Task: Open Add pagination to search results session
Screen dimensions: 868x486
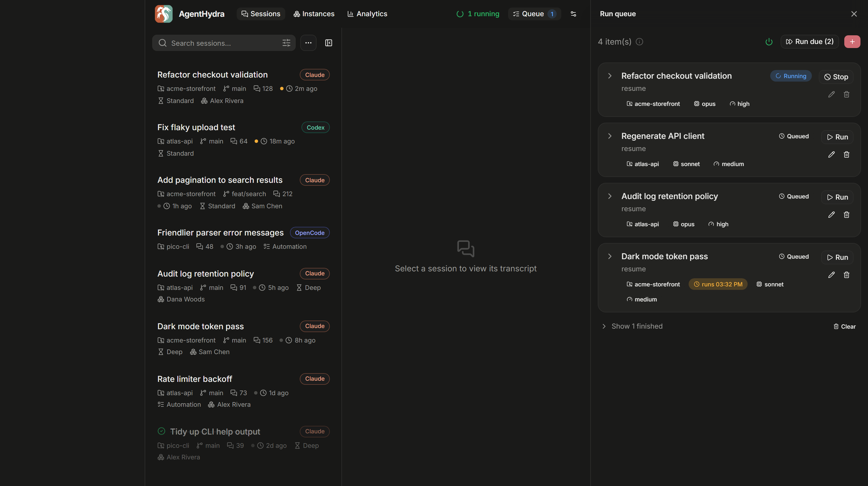Action: pos(243,192)
